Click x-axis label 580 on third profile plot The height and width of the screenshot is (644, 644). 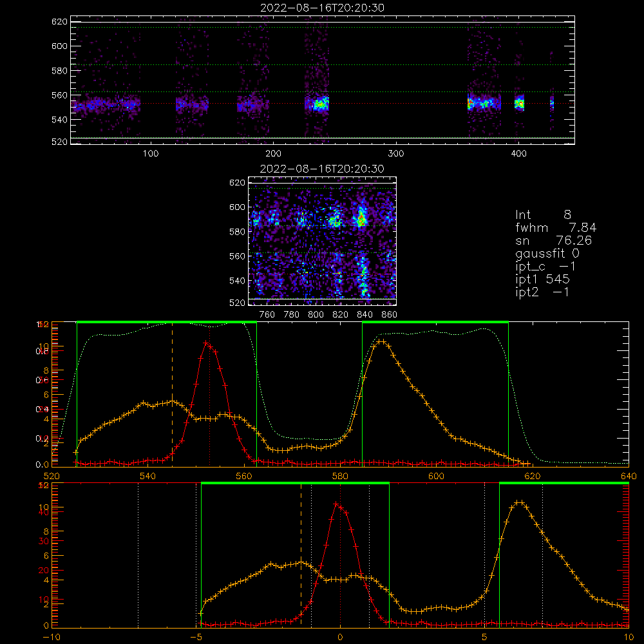(x=340, y=476)
